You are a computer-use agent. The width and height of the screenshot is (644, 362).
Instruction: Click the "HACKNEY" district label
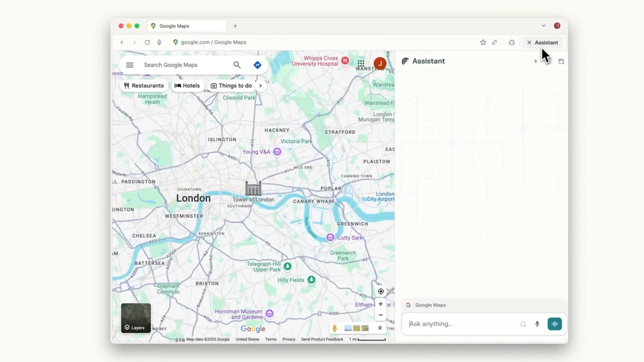[x=277, y=130]
